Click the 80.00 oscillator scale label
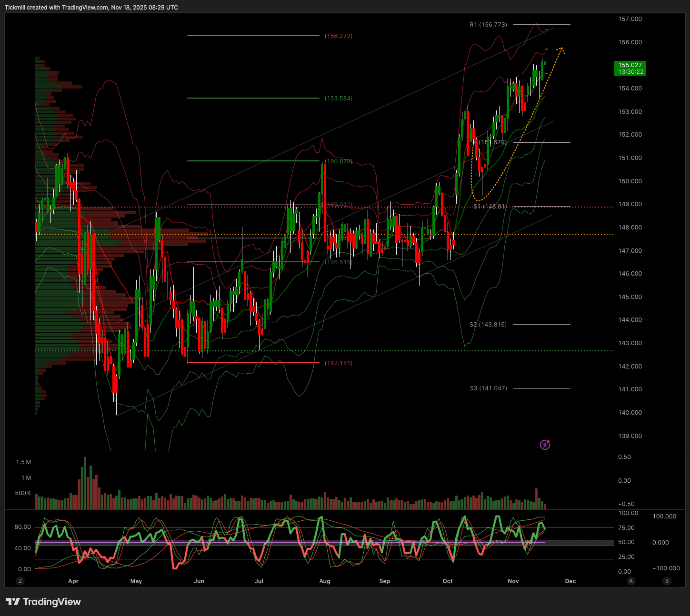Viewport: 690px width, 616px height. coord(23,527)
